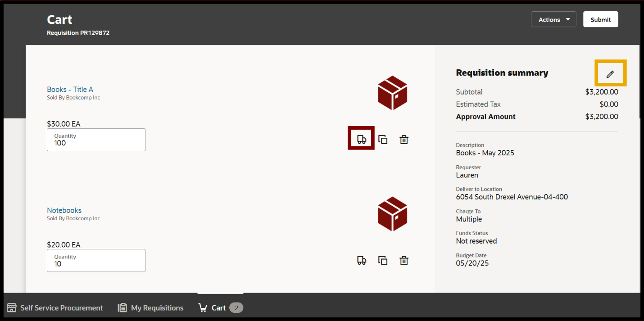644x321 pixels.
Task: Click the Notebooks package image
Action: click(x=392, y=214)
